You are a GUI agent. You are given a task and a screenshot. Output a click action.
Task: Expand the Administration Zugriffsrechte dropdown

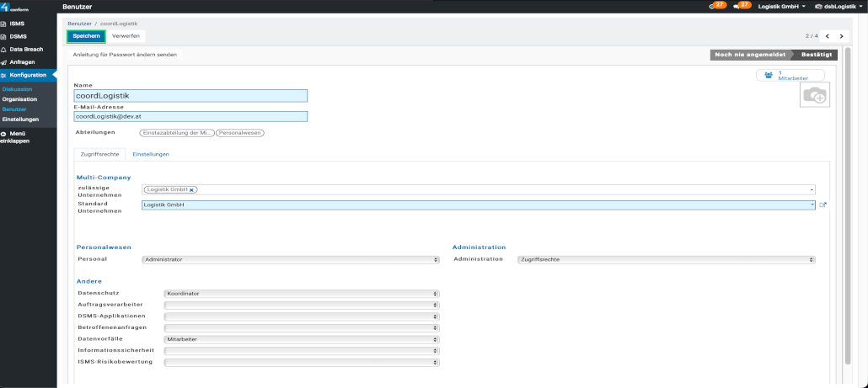[666, 259]
